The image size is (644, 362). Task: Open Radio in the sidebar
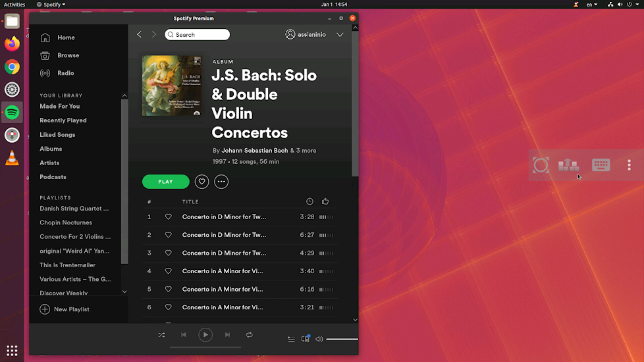[x=57, y=73]
